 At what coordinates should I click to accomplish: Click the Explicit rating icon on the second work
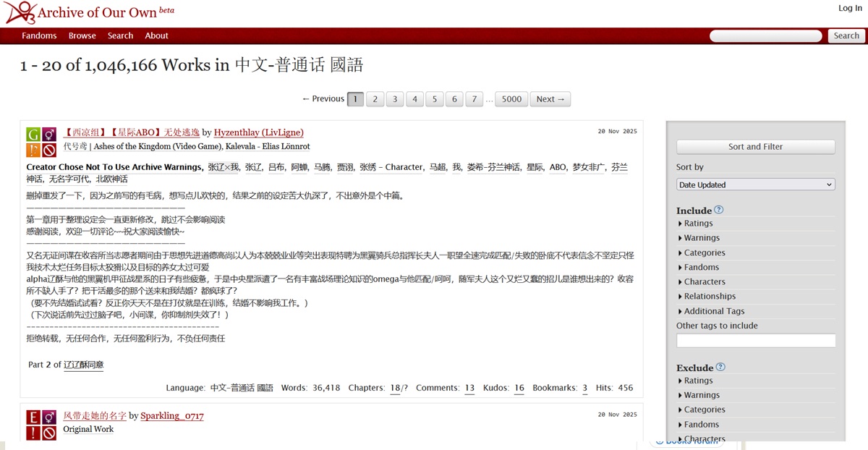[x=33, y=417]
